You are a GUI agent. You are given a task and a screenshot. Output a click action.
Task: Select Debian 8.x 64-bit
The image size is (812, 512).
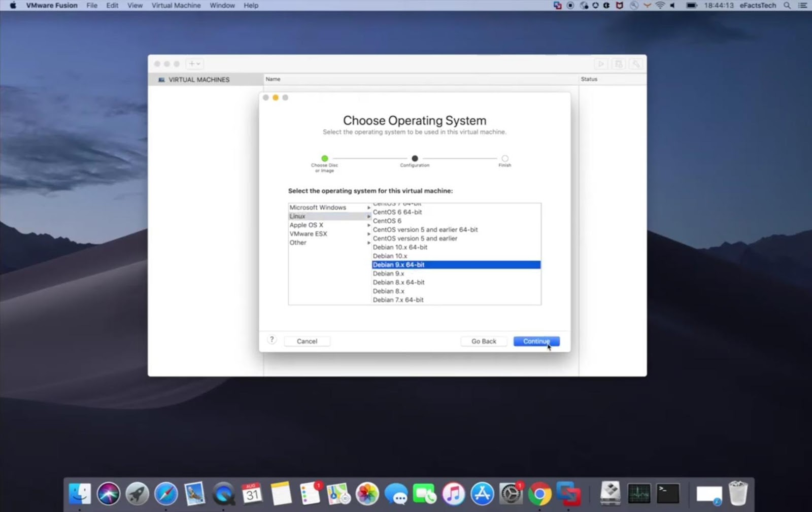click(456, 283)
